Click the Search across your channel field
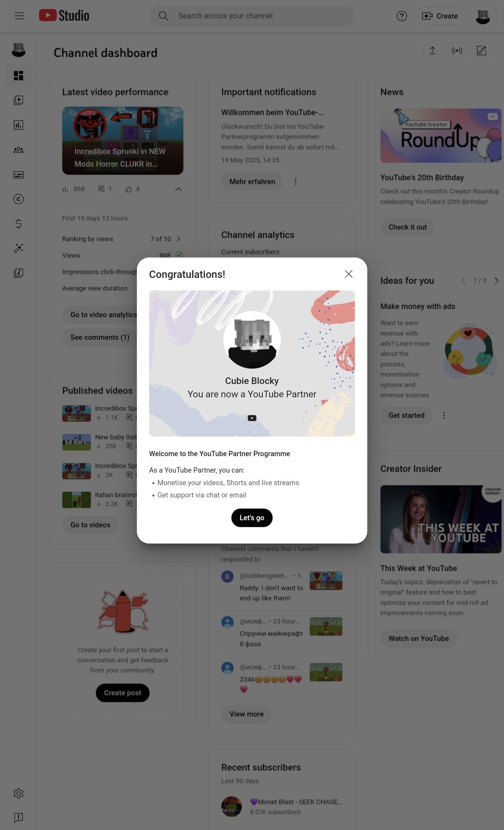The width and height of the screenshot is (504, 830). pos(252,16)
